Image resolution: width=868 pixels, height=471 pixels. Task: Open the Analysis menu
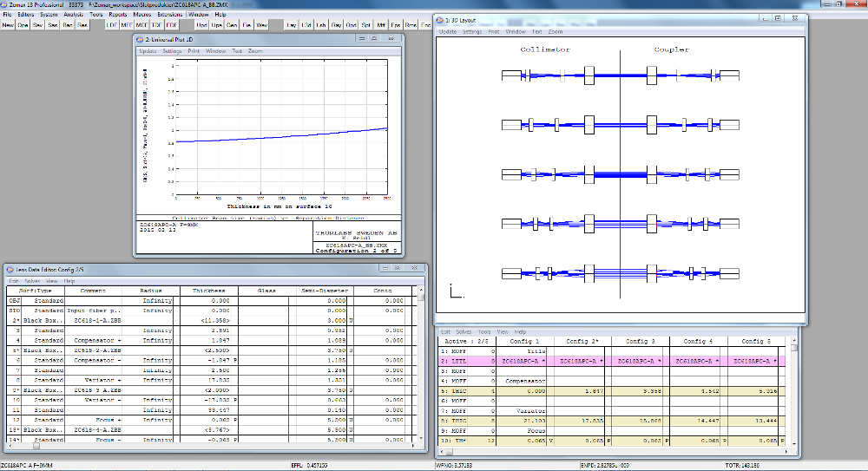[73, 15]
